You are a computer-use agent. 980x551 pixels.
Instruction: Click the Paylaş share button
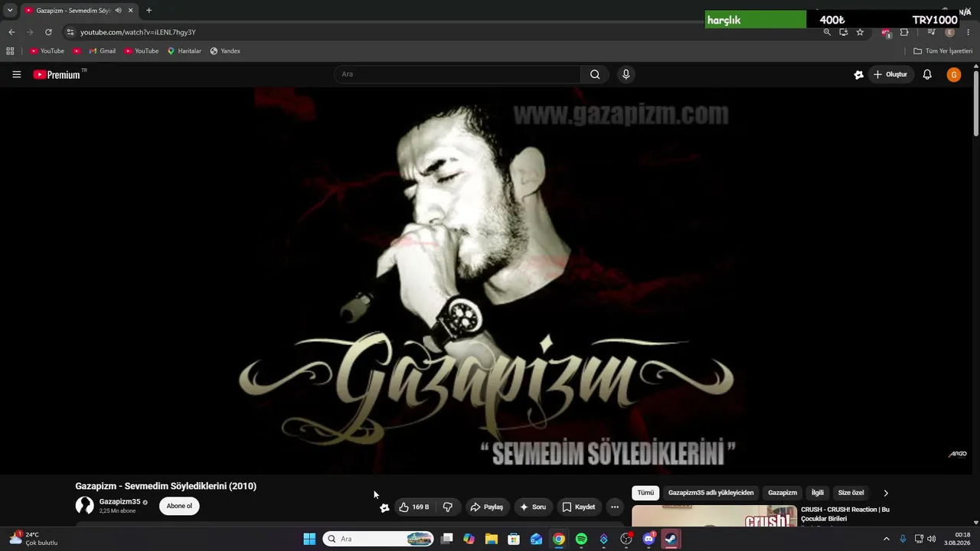tap(486, 507)
